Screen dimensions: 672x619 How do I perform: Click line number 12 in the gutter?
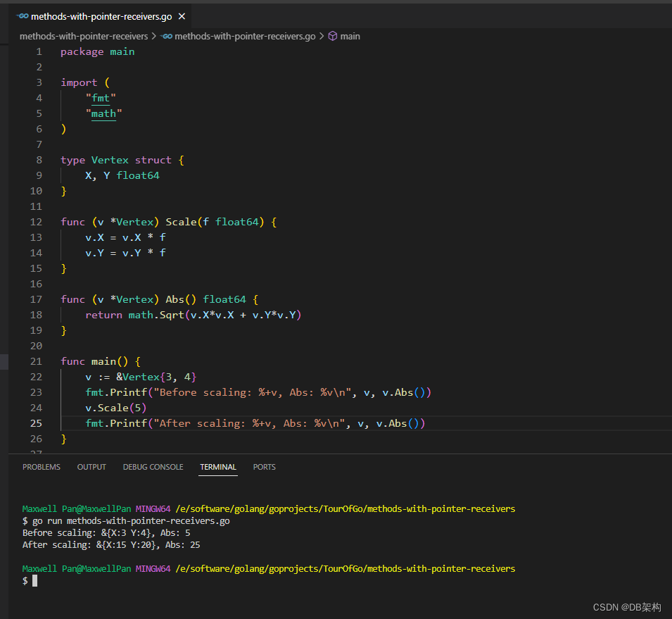(x=37, y=223)
